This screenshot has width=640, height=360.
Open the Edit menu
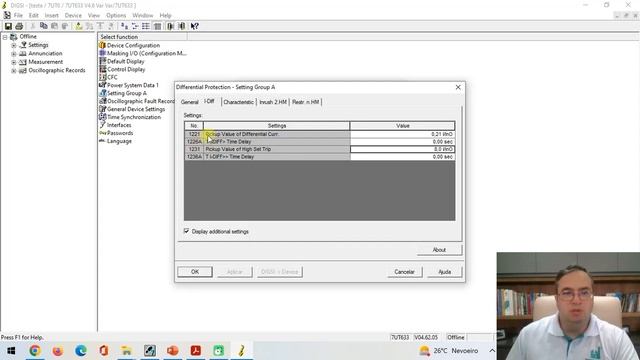(33, 15)
